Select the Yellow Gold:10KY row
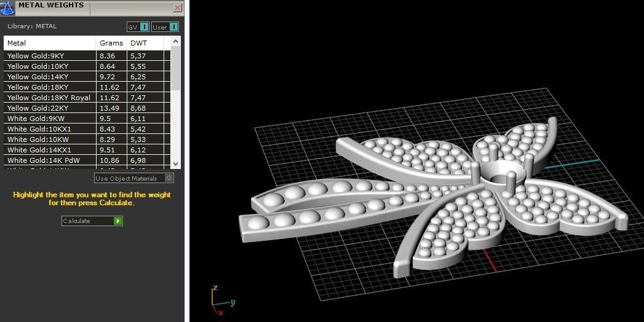 [x=87, y=66]
